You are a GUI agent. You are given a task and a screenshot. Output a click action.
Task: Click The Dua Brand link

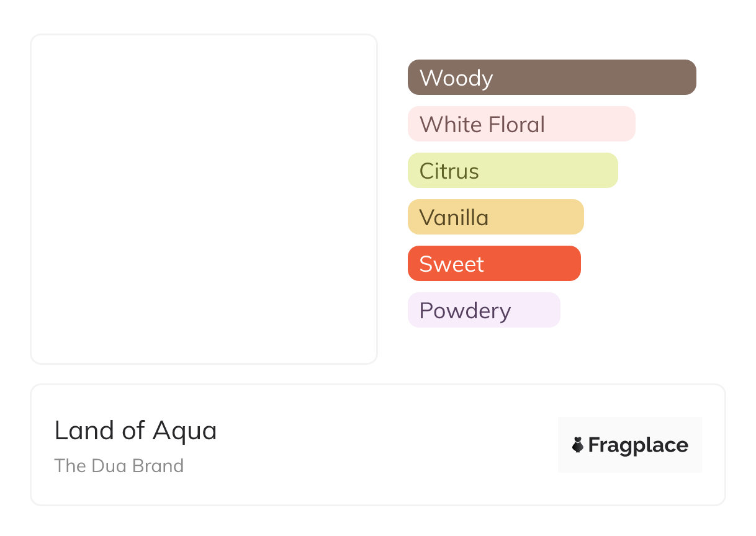(x=119, y=466)
